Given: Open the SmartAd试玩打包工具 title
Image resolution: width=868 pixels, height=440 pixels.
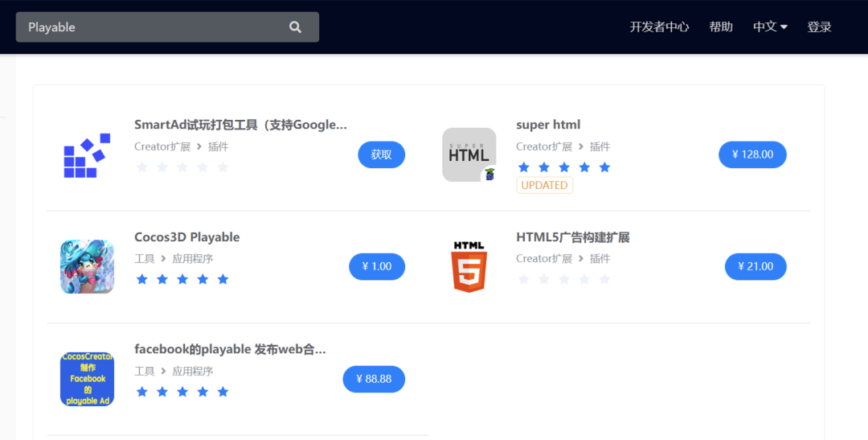Looking at the screenshot, I should [x=241, y=125].
